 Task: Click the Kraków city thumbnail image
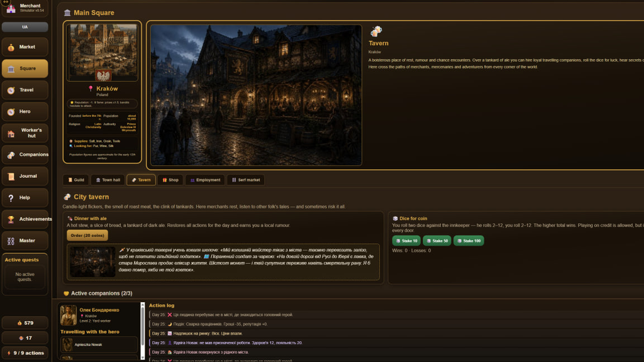point(103,52)
